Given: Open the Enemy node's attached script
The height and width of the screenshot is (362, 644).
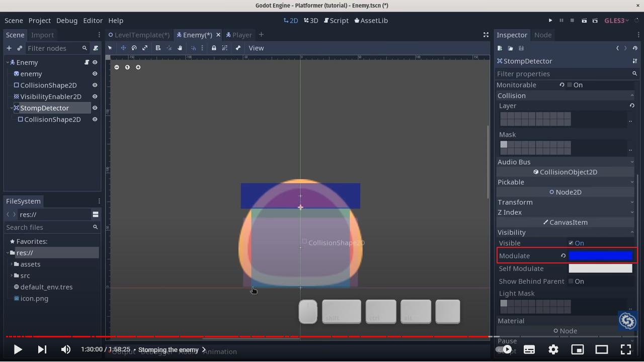Looking at the screenshot, I should click(87, 62).
